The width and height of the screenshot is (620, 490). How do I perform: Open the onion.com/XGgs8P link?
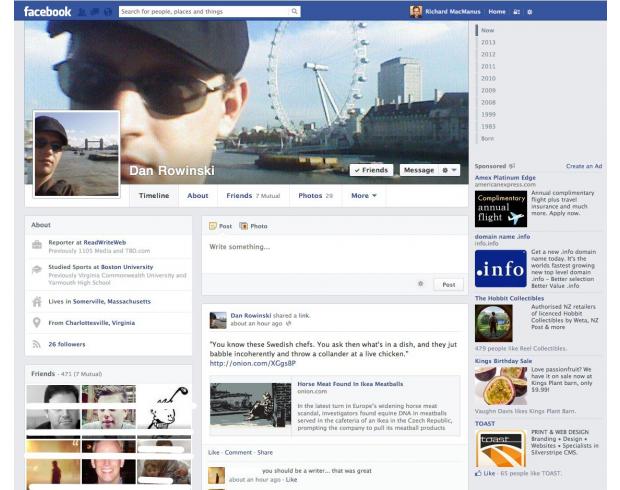(x=253, y=363)
